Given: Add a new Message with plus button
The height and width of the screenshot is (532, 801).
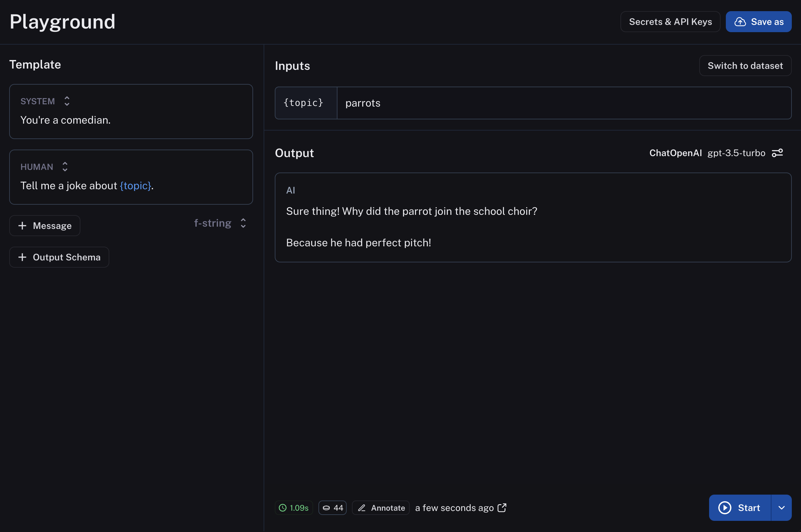Looking at the screenshot, I should [x=45, y=226].
